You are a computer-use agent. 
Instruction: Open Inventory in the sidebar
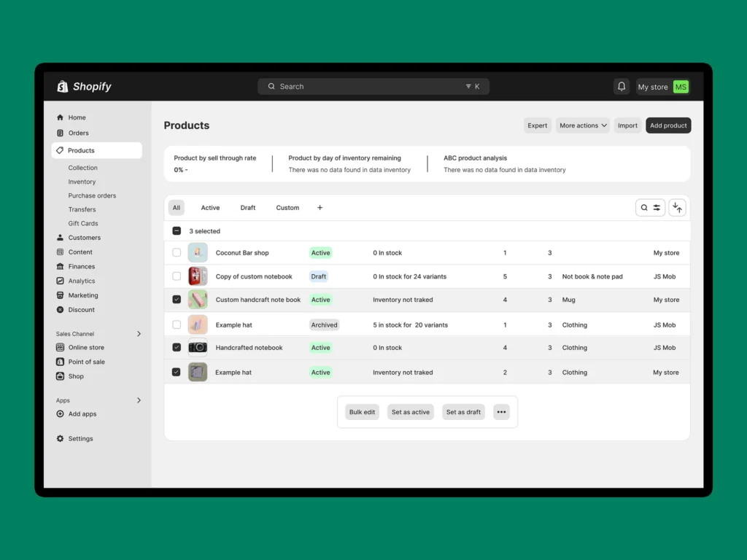(82, 182)
